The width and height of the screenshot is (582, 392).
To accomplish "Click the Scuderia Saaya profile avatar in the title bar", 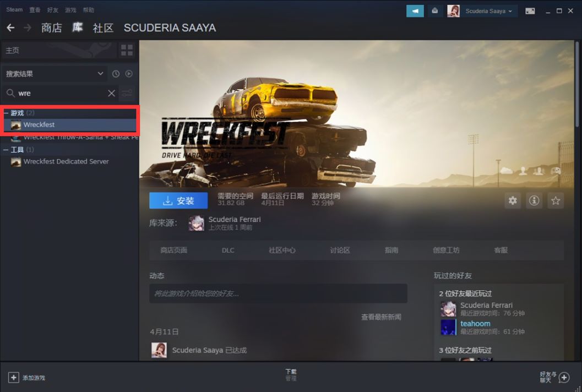I will click(x=453, y=11).
